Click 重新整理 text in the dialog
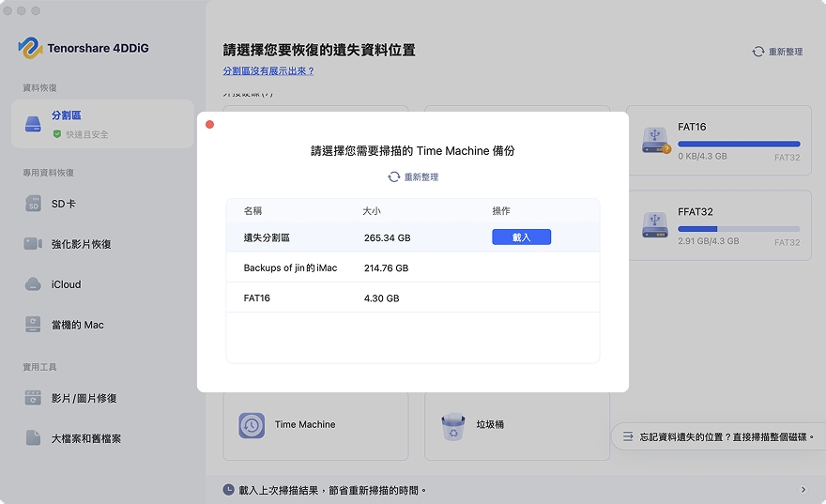Screen dimensions: 826x504 click(x=421, y=177)
